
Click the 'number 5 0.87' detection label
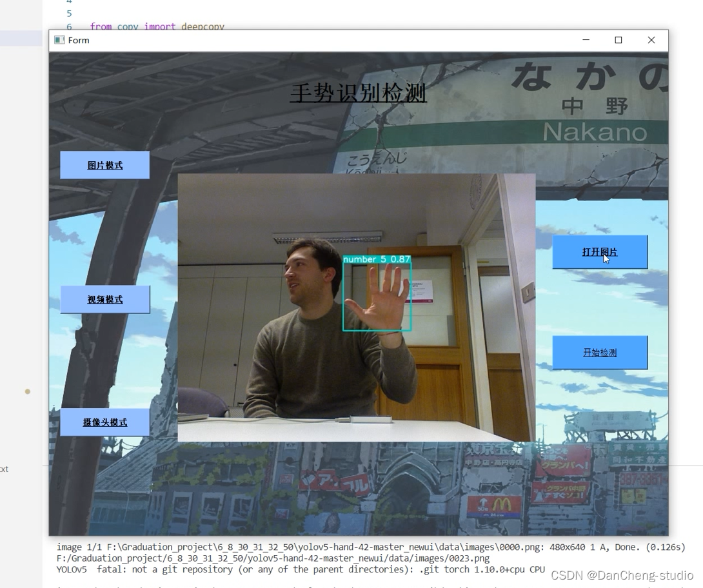[x=377, y=259]
